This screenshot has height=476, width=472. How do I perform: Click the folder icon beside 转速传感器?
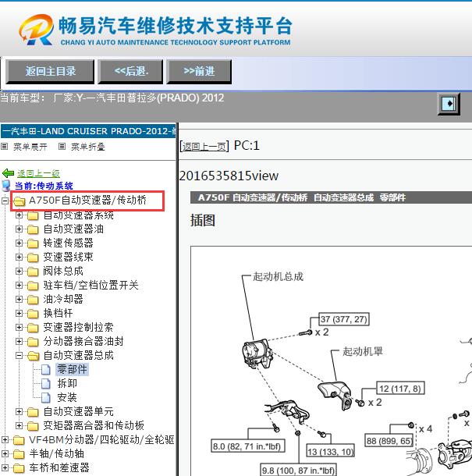pos(33,243)
